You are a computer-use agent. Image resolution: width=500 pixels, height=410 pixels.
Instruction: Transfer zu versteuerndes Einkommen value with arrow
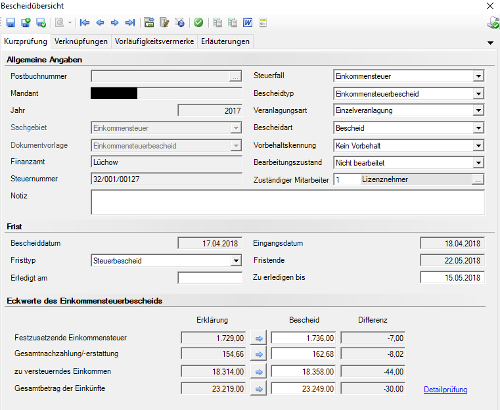pos(259,372)
